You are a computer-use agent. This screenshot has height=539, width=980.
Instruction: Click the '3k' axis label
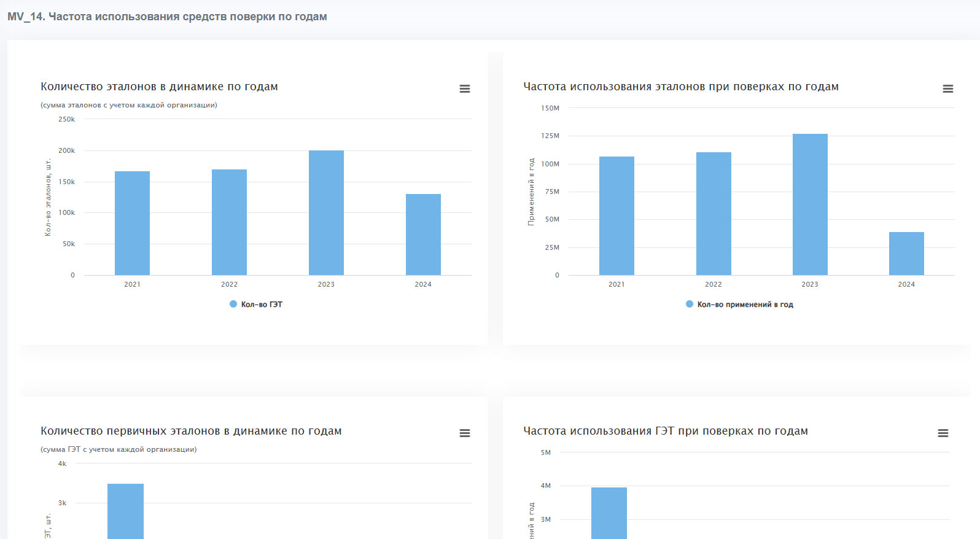62,503
